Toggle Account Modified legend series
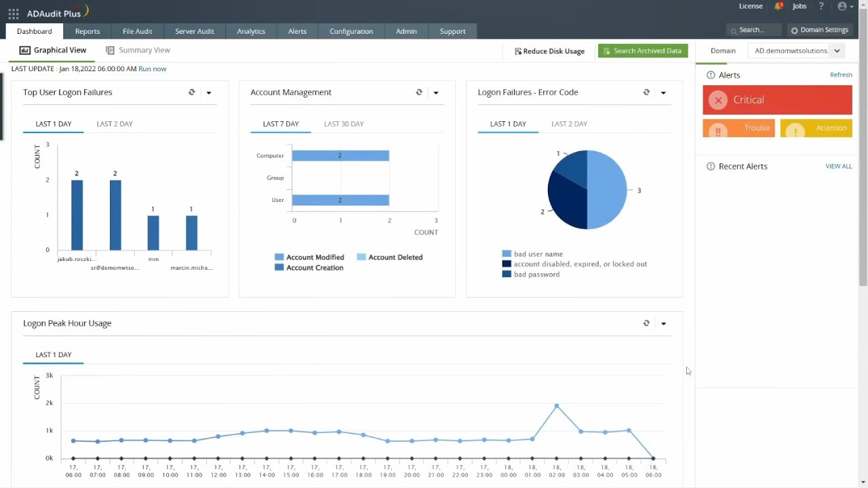 (315, 258)
